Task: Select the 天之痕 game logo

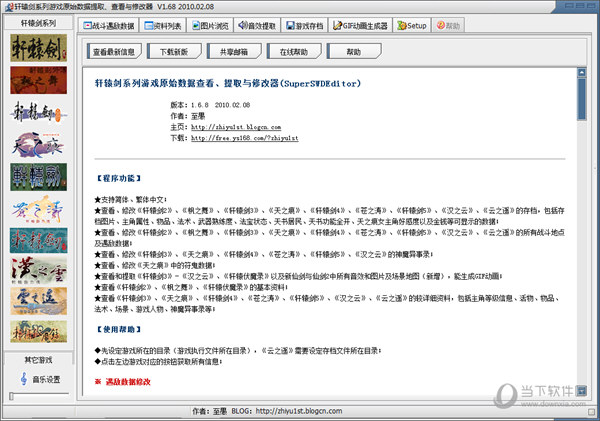Action: click(x=39, y=145)
